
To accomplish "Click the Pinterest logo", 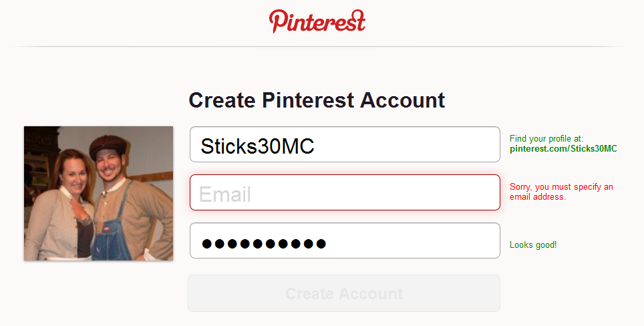I will point(317,21).
